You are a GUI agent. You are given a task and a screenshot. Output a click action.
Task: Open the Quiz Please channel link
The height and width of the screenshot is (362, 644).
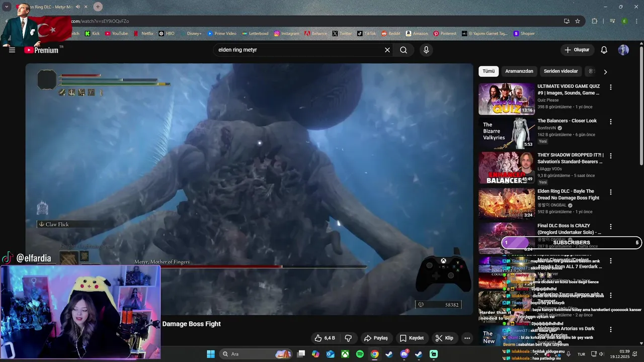548,100
